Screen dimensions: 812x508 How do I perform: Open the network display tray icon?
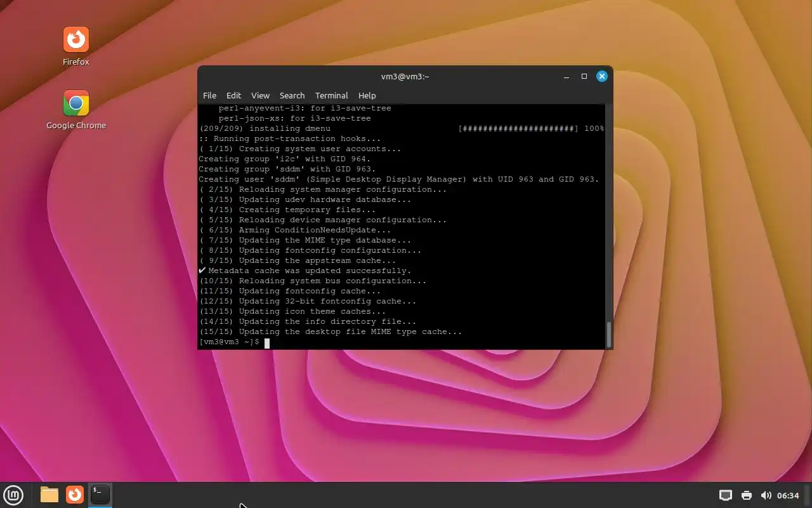tap(726, 495)
